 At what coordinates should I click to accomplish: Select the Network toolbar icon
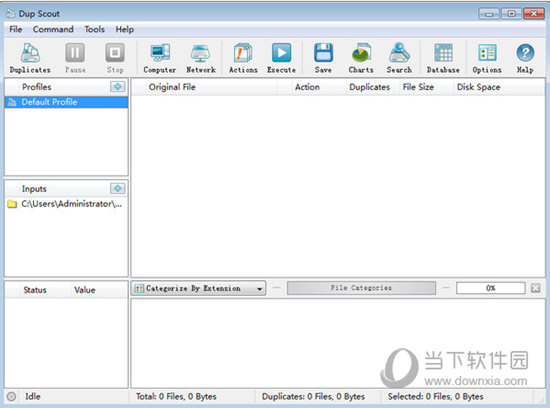coord(200,53)
